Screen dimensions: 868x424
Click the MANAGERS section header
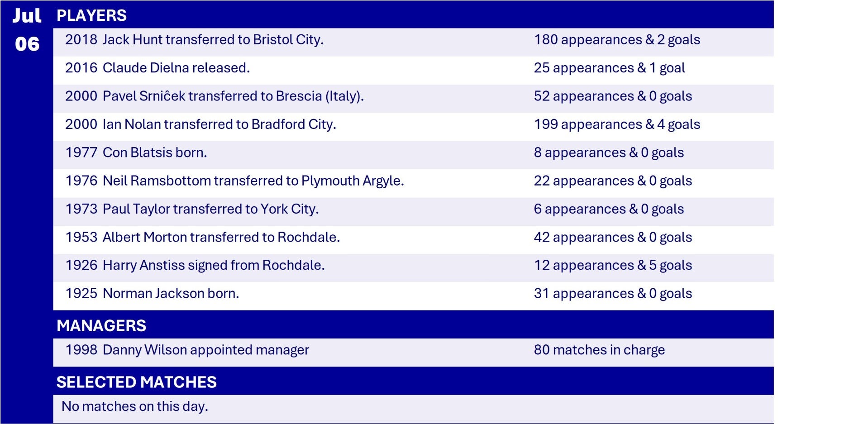coord(101,326)
